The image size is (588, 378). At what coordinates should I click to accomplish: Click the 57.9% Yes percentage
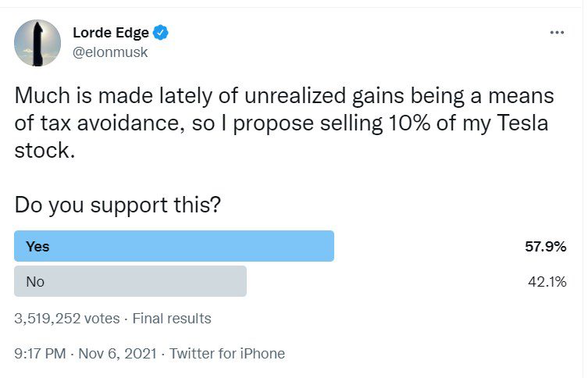click(x=545, y=246)
